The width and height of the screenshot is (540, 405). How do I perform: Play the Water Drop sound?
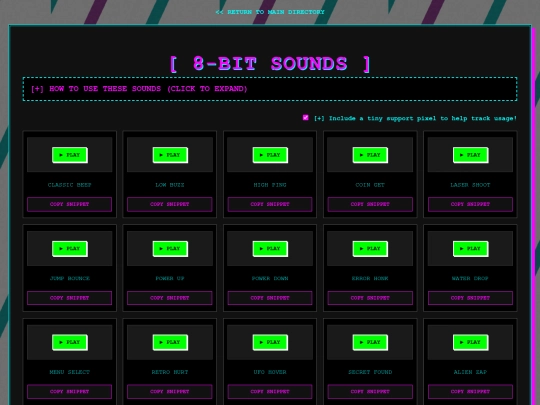pos(470,249)
